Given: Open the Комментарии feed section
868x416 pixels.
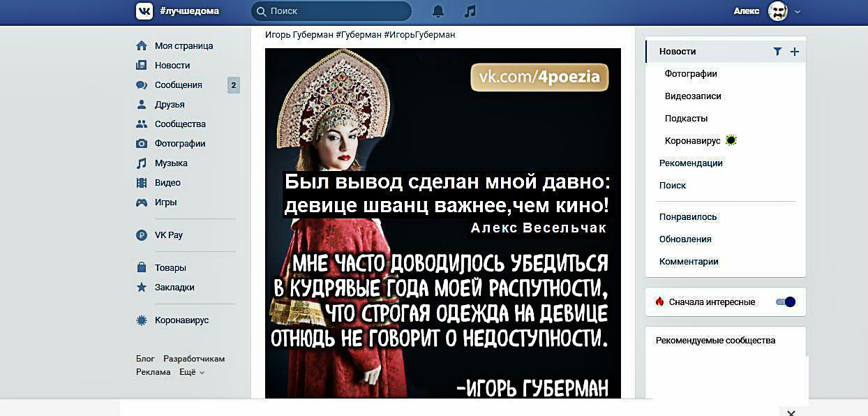Looking at the screenshot, I should pyautogui.click(x=689, y=262).
